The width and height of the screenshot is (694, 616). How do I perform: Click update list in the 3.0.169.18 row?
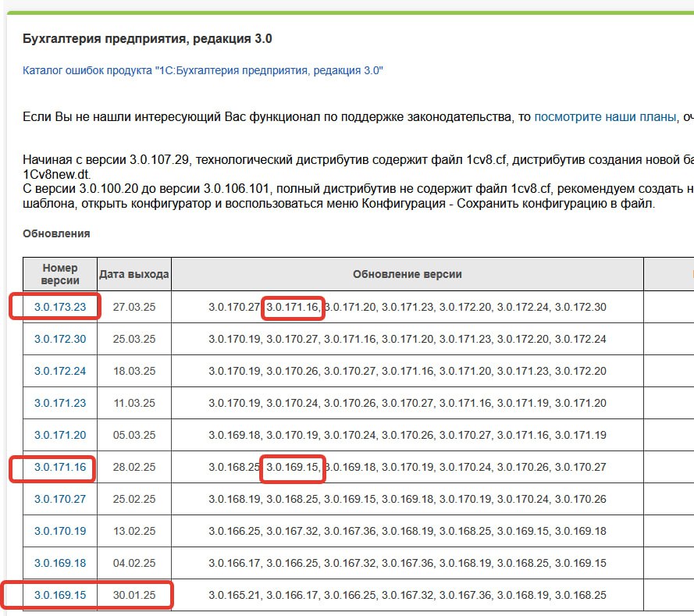(408, 563)
